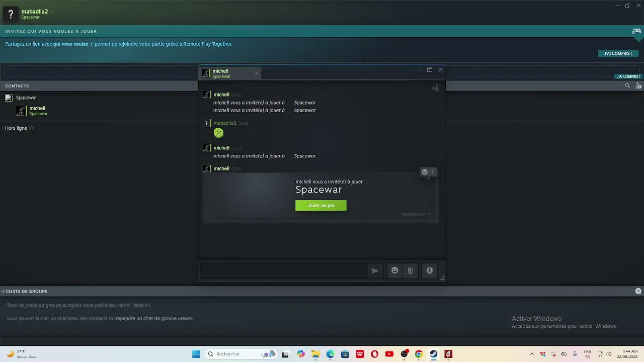Open WPS Office from the taskbar

pos(360,354)
